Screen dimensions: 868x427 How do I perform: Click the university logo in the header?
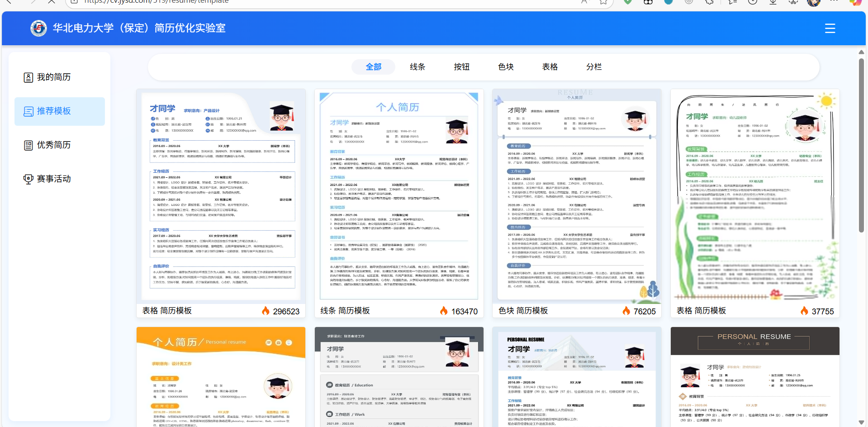point(38,28)
